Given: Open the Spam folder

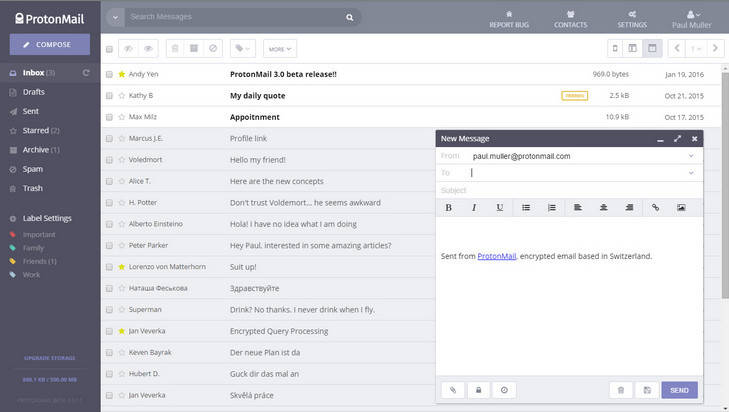Looking at the screenshot, I should 33,169.
